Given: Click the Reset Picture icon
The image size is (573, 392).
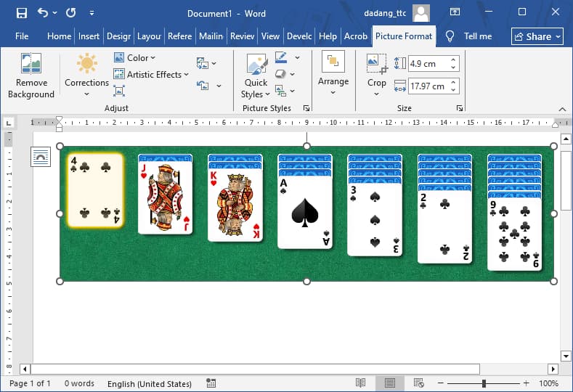Looking at the screenshot, I should click(x=203, y=86).
